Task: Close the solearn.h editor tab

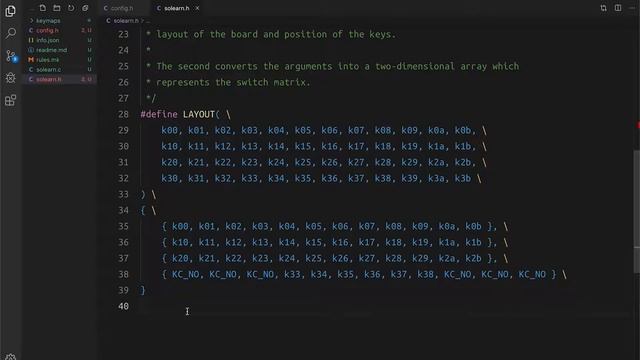Action: click(x=197, y=8)
